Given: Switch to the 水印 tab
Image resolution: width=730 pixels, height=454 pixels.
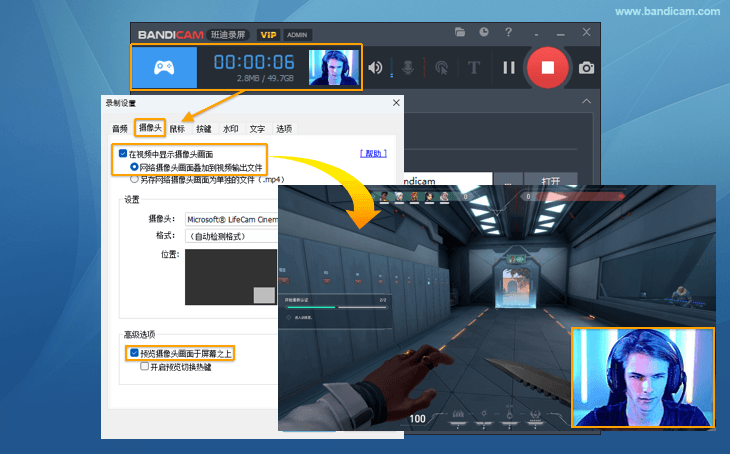Looking at the screenshot, I should point(230,129).
